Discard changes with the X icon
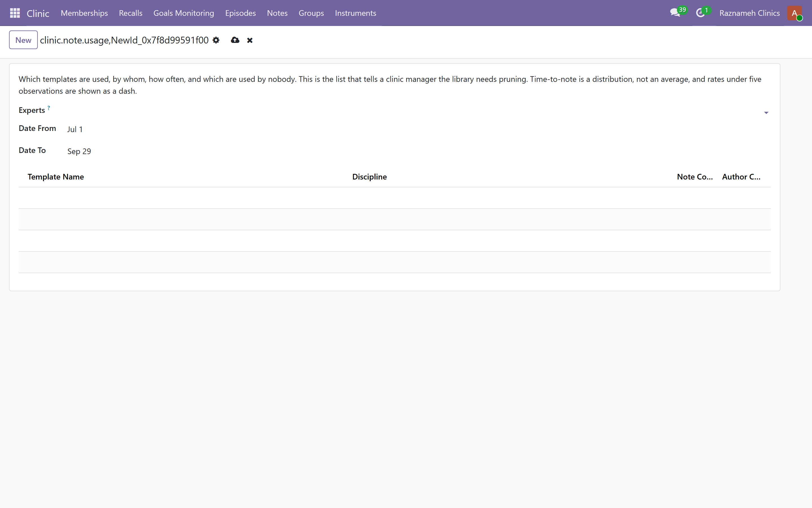Viewport: 812px width, 508px height. (250, 40)
